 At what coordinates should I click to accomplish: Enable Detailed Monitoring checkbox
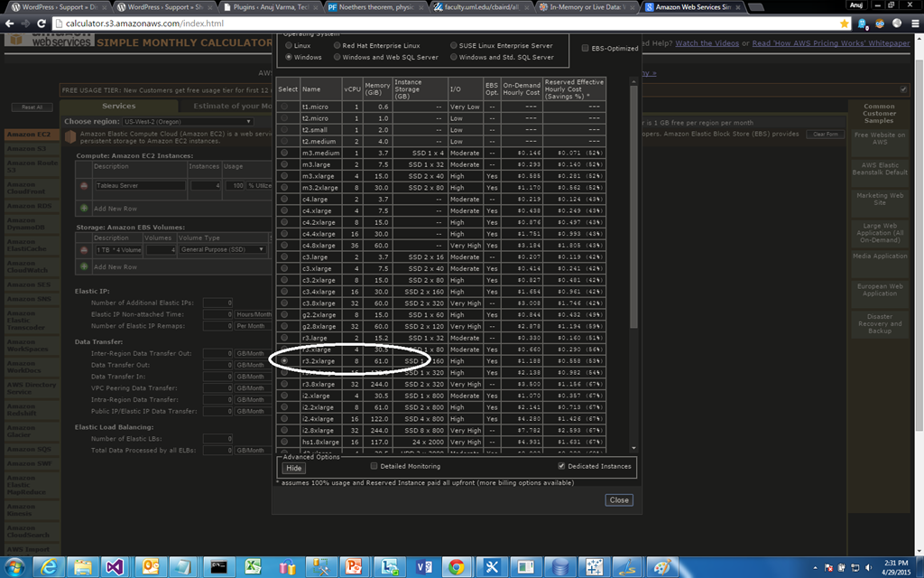pos(374,466)
